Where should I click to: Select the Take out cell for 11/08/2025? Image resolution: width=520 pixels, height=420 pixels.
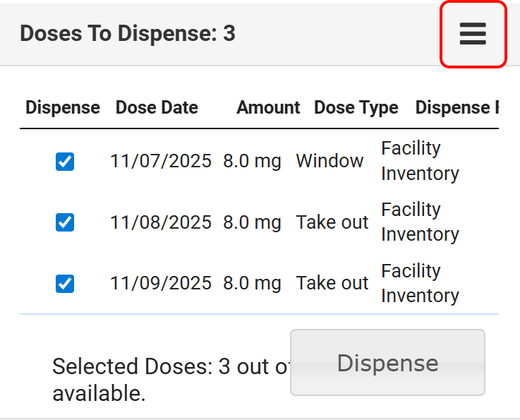[x=332, y=222]
